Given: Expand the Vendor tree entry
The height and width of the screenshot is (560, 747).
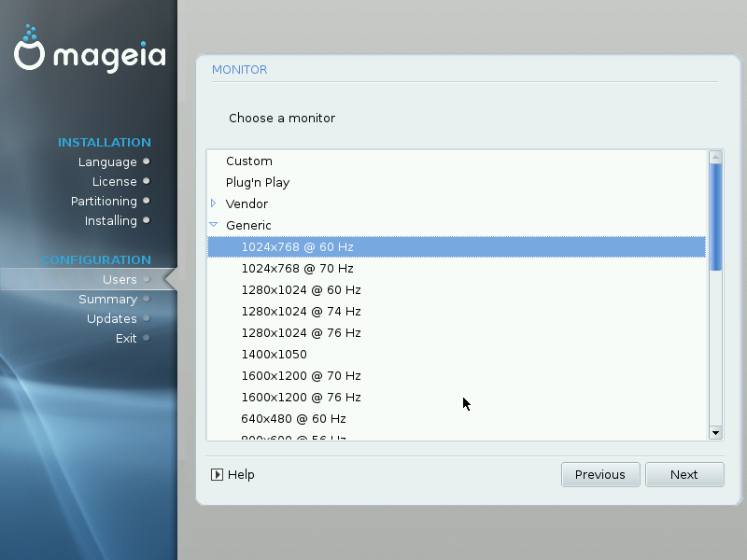Looking at the screenshot, I should click(x=212, y=203).
